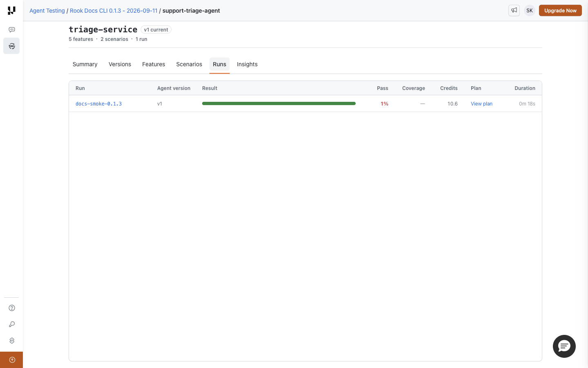Open the API keys icon in sidebar
588x368 pixels.
12,324
